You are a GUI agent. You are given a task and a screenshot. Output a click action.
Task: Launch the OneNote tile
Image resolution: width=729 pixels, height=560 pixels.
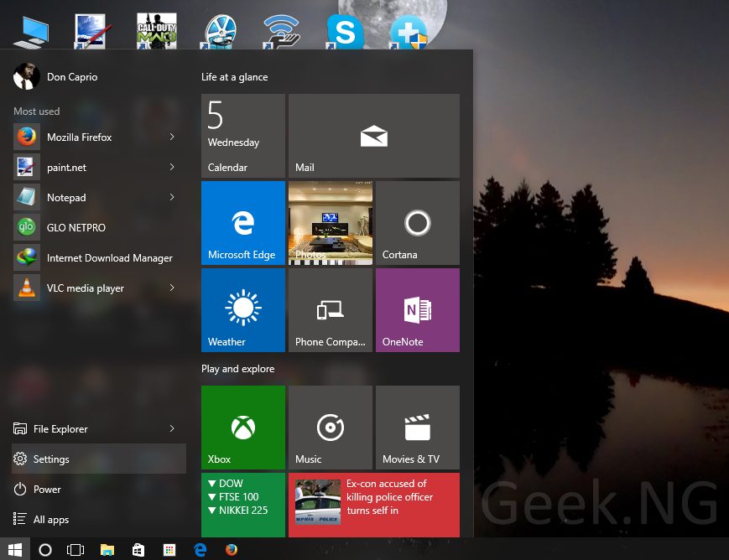(x=418, y=310)
